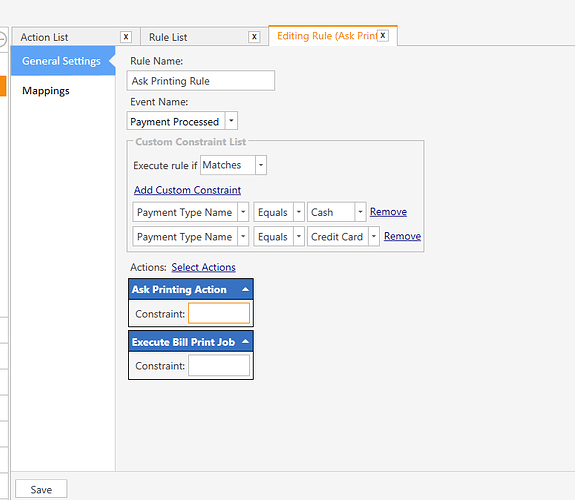The height and width of the screenshot is (500, 575).
Task: Click the Save button
Action: click(41, 489)
